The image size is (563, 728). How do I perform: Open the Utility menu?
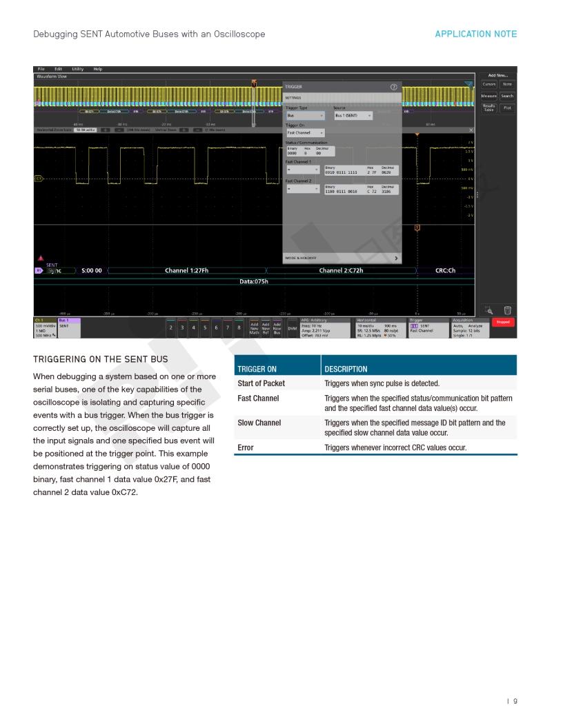[x=78, y=69]
